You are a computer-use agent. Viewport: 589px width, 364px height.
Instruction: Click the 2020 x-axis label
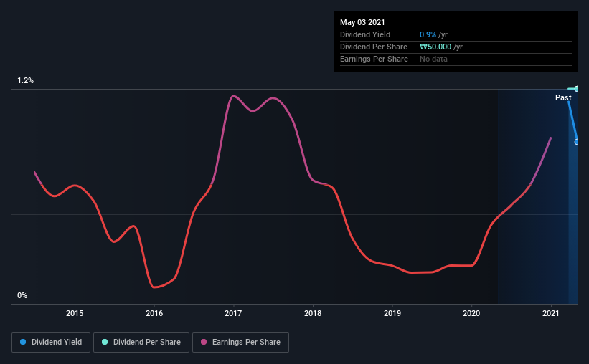pyautogui.click(x=471, y=313)
